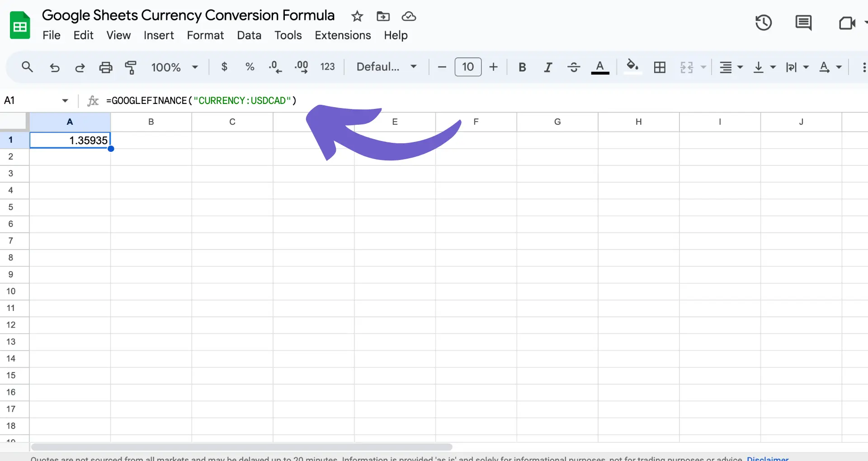This screenshot has width=868, height=461.
Task: Open the borders menu
Action: tap(660, 67)
